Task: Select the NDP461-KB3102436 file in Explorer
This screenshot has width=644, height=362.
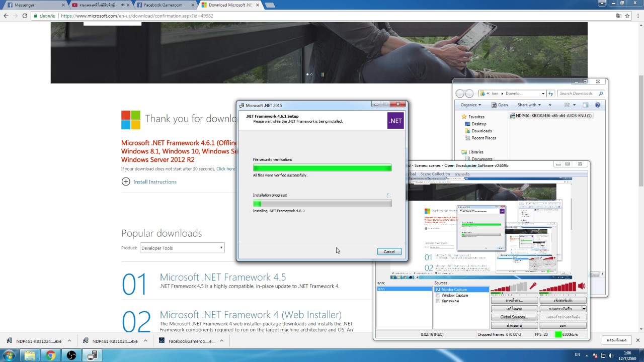Action: coord(551,116)
